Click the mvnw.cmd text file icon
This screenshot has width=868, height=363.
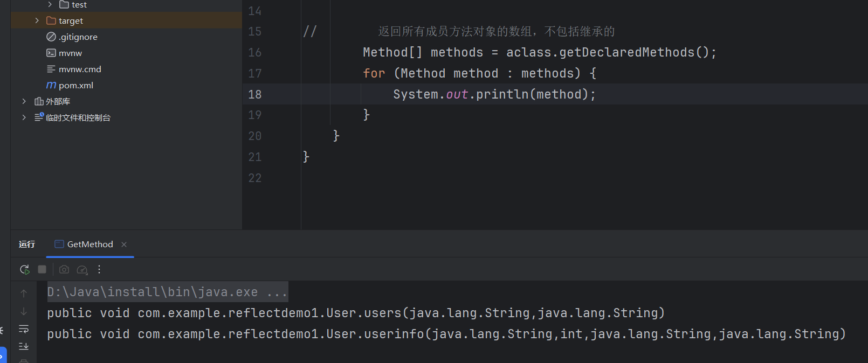(x=51, y=69)
